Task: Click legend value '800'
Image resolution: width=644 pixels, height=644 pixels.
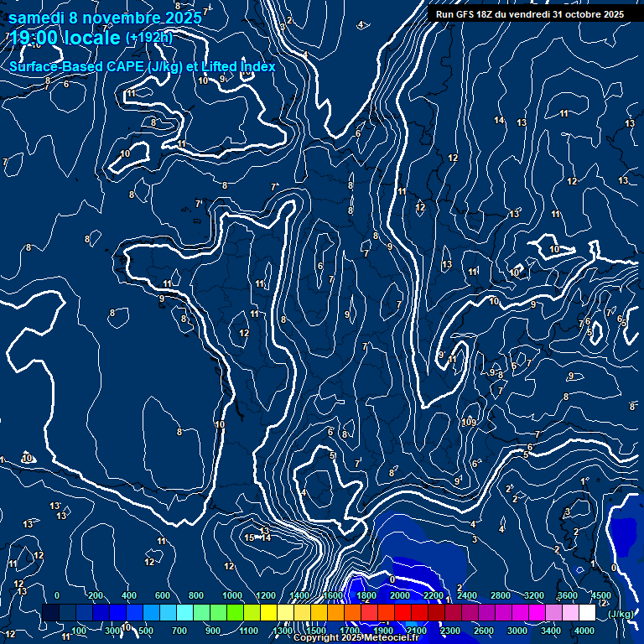Action: (196, 595)
